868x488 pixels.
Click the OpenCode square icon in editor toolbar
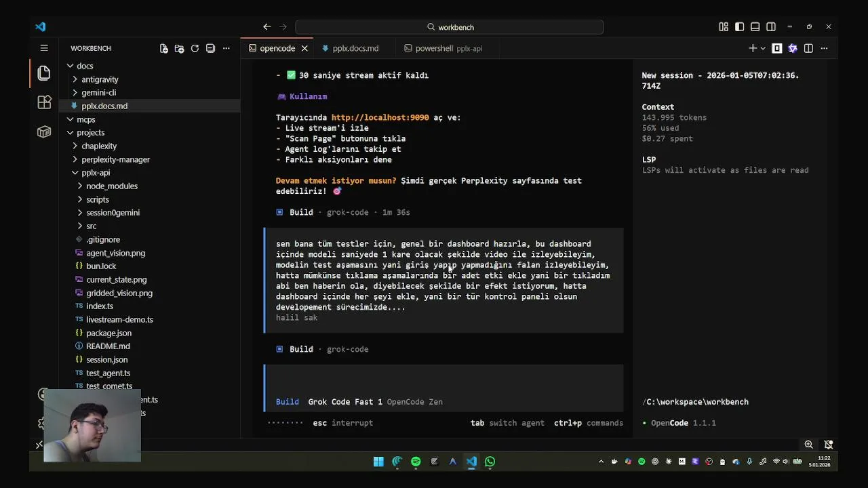[777, 48]
